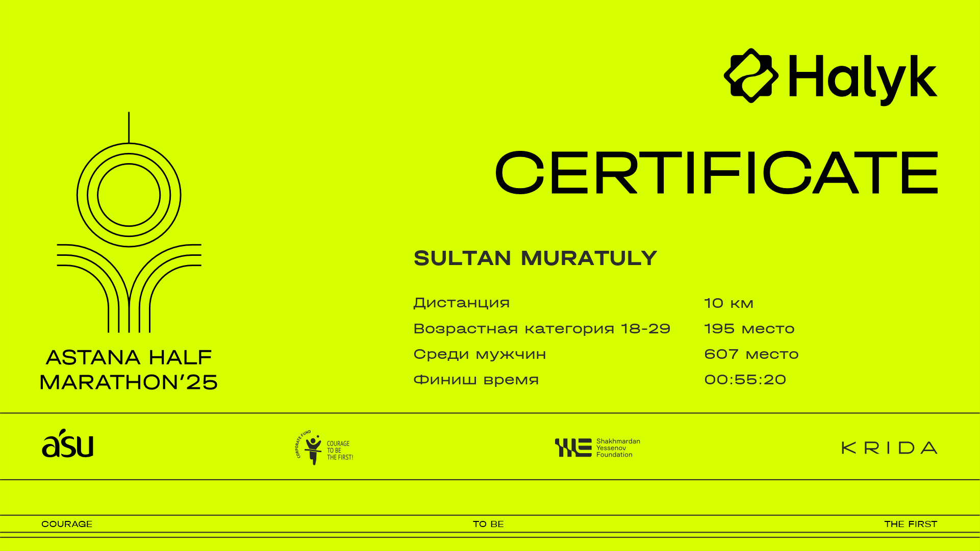Click the Astana tower emblem graphic
980x551 pixels.
pyautogui.click(x=129, y=223)
